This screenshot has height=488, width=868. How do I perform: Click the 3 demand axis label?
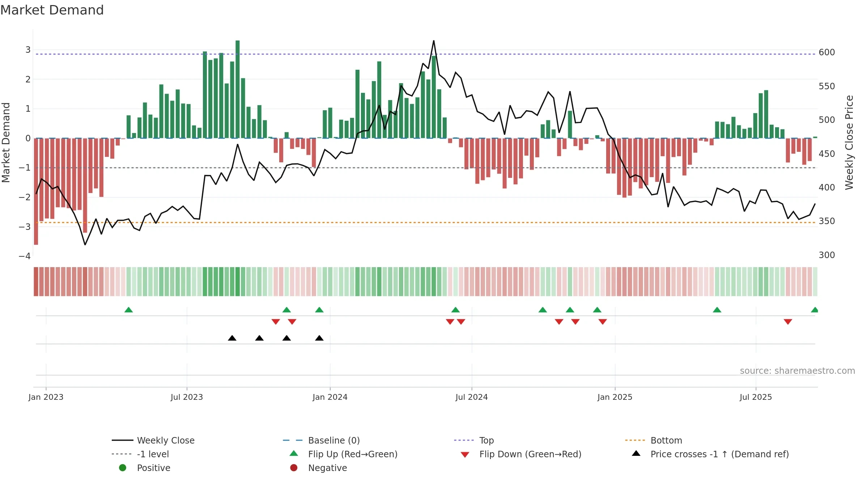click(28, 50)
